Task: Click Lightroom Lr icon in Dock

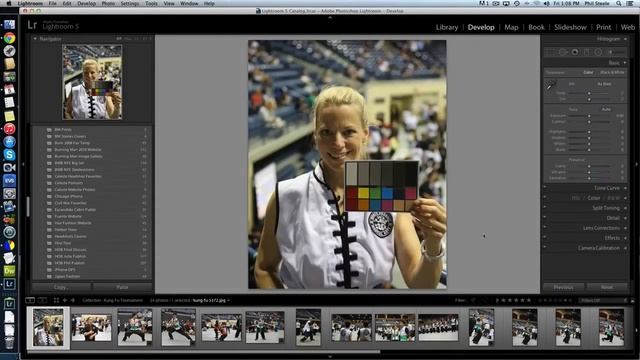Action: click(9, 284)
